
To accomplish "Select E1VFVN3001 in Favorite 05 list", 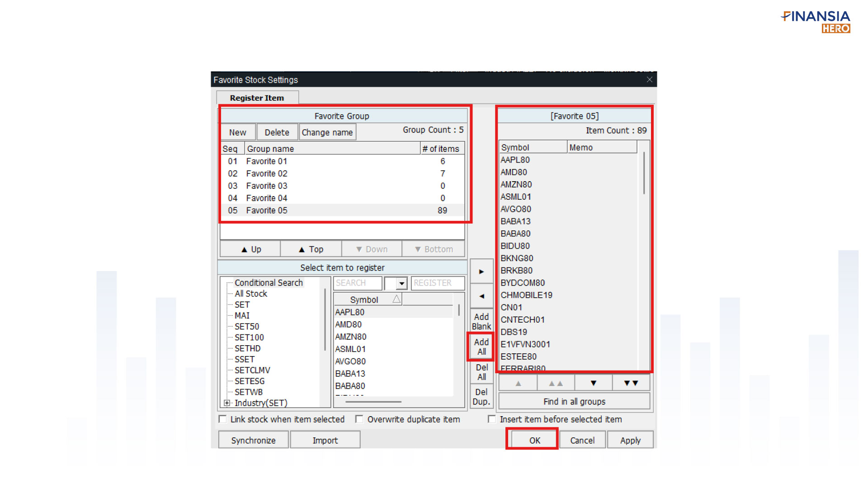I will tap(569, 344).
